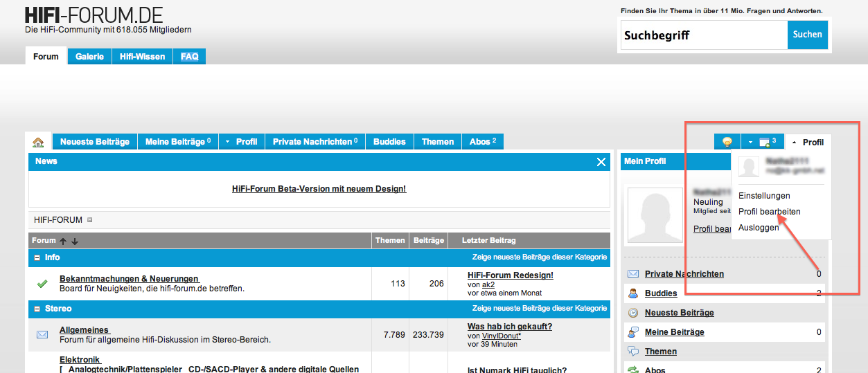Viewport: 868px width, 373px height.
Task: Click the light bulb icon button
Action: coord(727,142)
